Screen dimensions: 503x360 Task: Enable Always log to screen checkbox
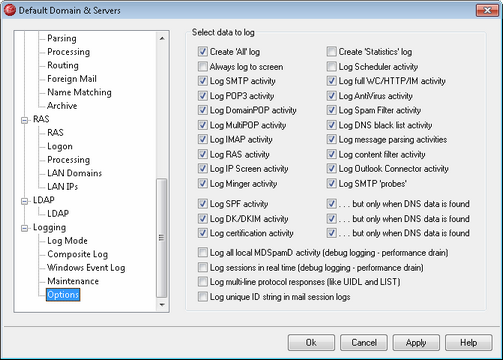203,66
